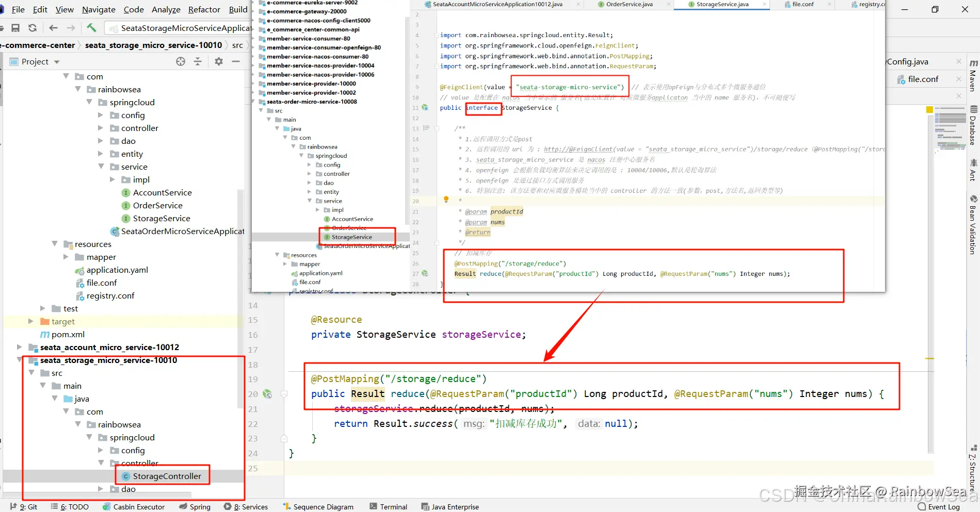
Task: Open the Git tool window
Action: coord(24,507)
